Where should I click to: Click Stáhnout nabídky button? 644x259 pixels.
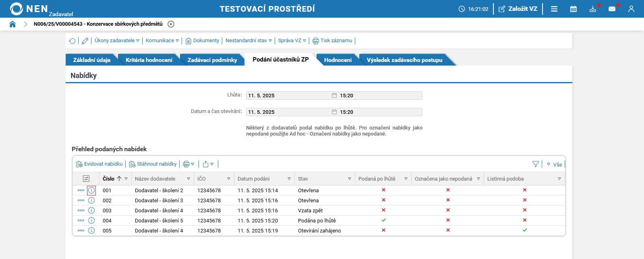click(153, 164)
